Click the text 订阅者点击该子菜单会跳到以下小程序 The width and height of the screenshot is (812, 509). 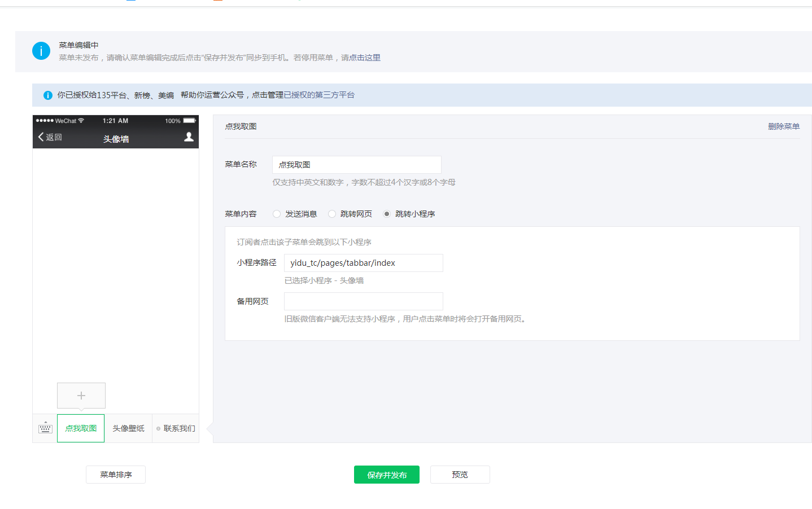coord(304,242)
